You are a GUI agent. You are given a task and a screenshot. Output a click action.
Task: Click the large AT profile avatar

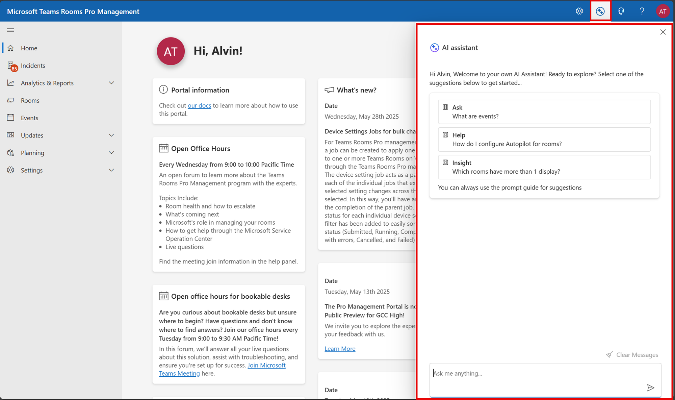[171, 52]
